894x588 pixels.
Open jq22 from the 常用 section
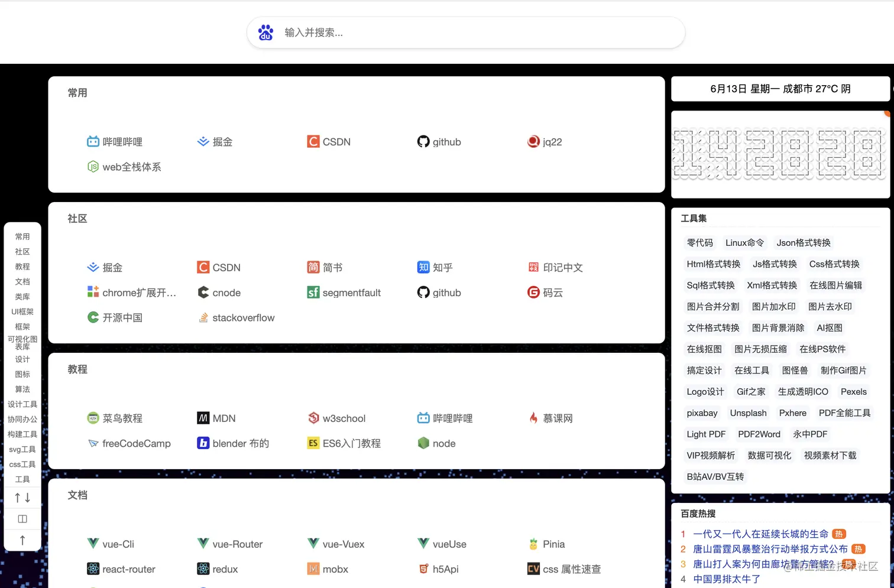tap(533, 141)
